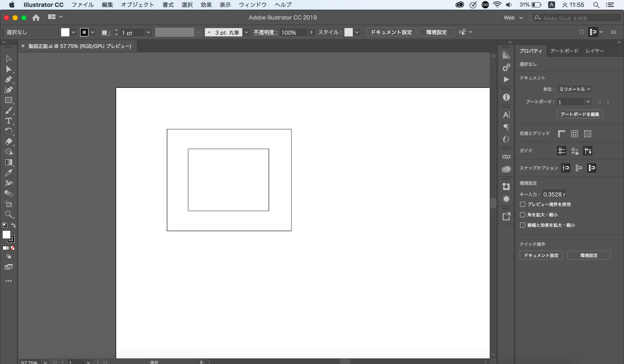624x364 pixels.
Task: Click 環境設定 in Quick Actions
Action: coord(589,255)
